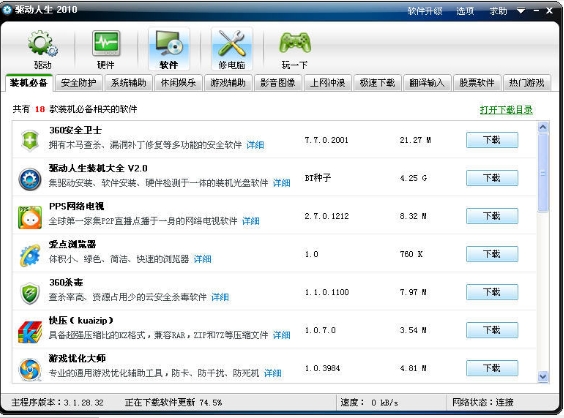Download 驱动人生装机大全 V2.0
564x418 pixels.
coord(492,178)
